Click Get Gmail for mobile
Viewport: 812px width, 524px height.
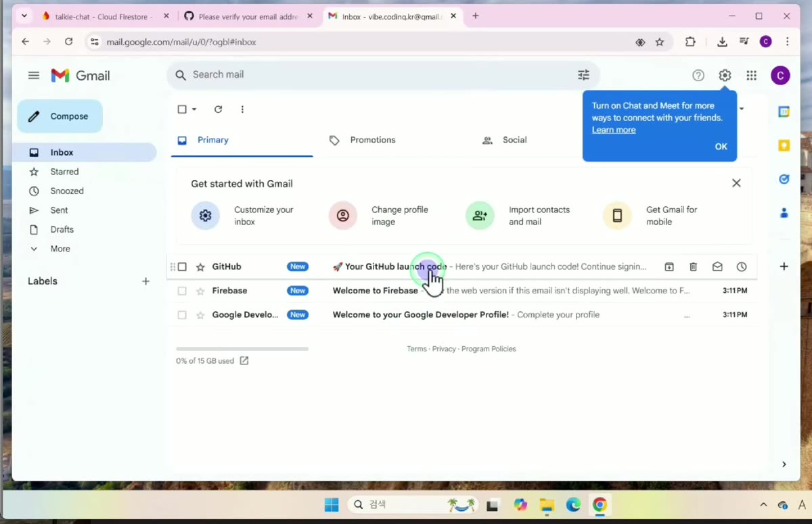point(651,216)
